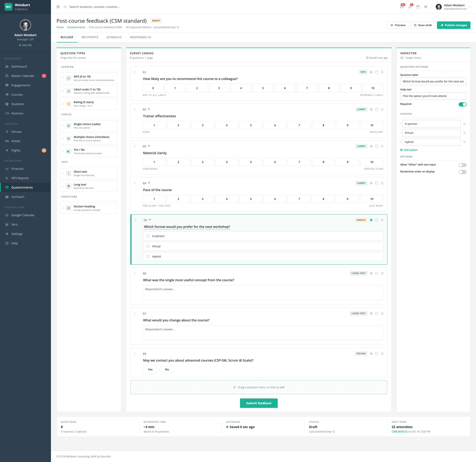
Task: Select rating 5 in Q2 Trainer effectiveness
Action: point(251,126)
